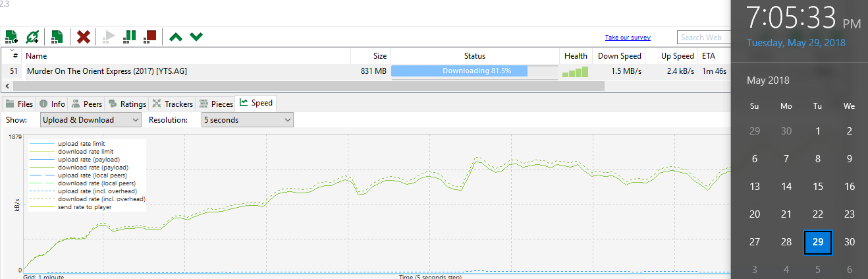The width and height of the screenshot is (868, 279).
Task: Click the Add Torrent icon
Action: (x=11, y=36)
